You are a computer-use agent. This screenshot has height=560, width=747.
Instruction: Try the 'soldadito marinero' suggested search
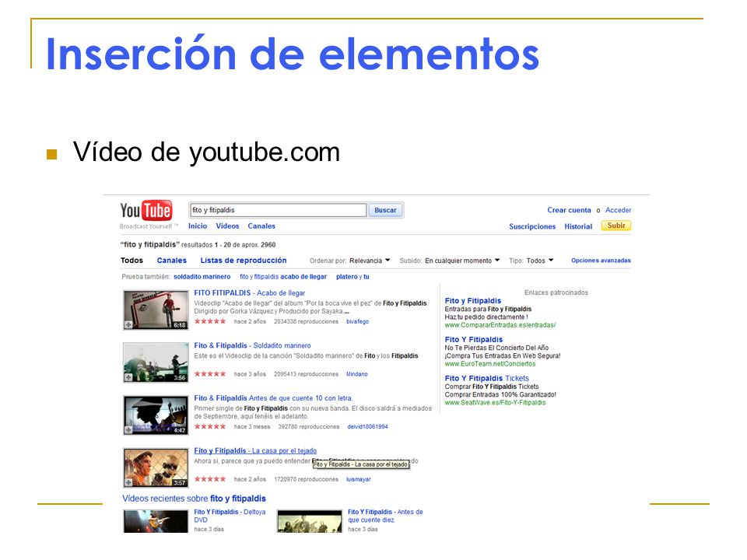click(202, 277)
